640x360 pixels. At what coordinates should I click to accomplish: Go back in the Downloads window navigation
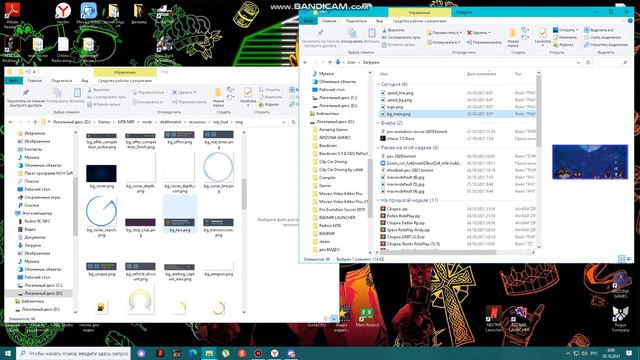(305, 62)
